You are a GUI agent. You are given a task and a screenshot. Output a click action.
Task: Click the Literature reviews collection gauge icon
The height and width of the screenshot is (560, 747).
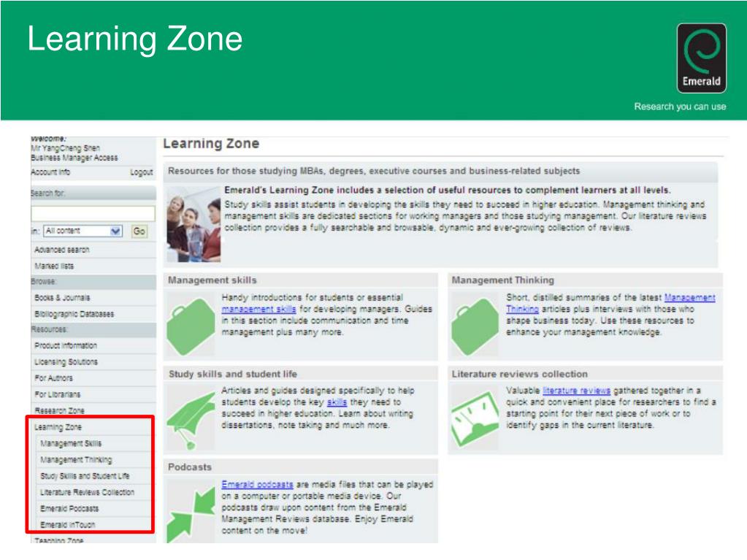tap(475, 419)
